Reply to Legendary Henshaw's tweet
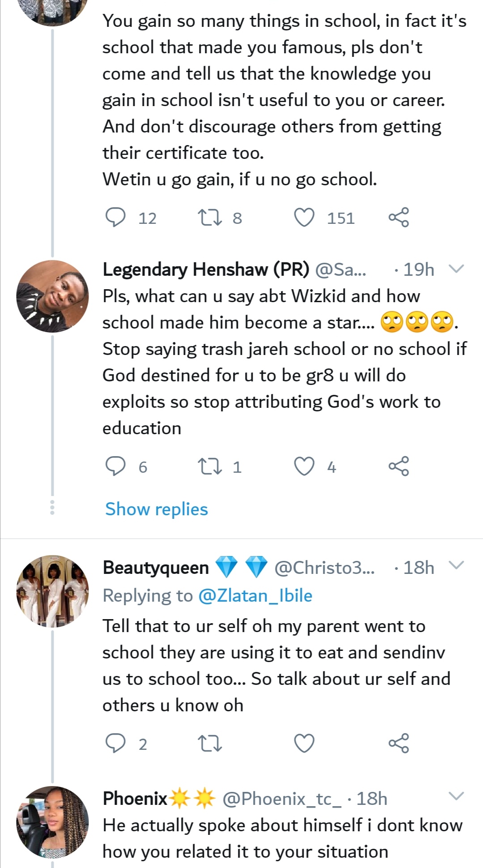The image size is (483, 868). point(115,466)
